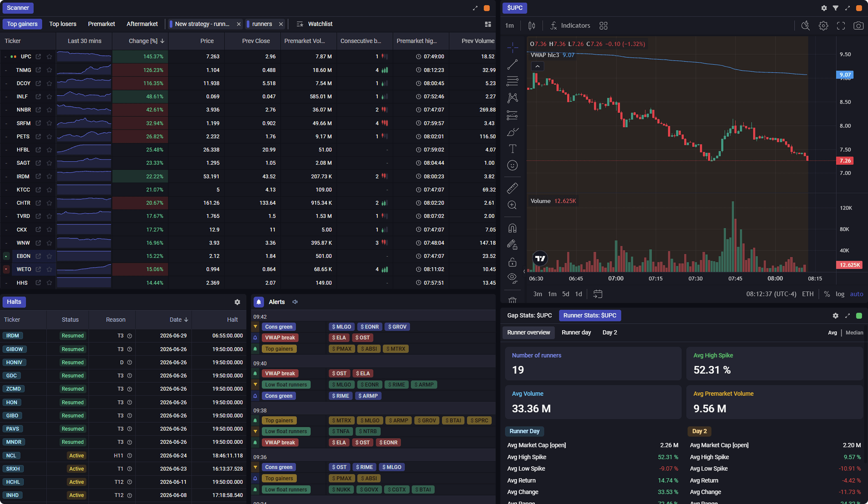Show info for IRDM halt reason T3
Screen dimensions: 868x504
[130, 336]
